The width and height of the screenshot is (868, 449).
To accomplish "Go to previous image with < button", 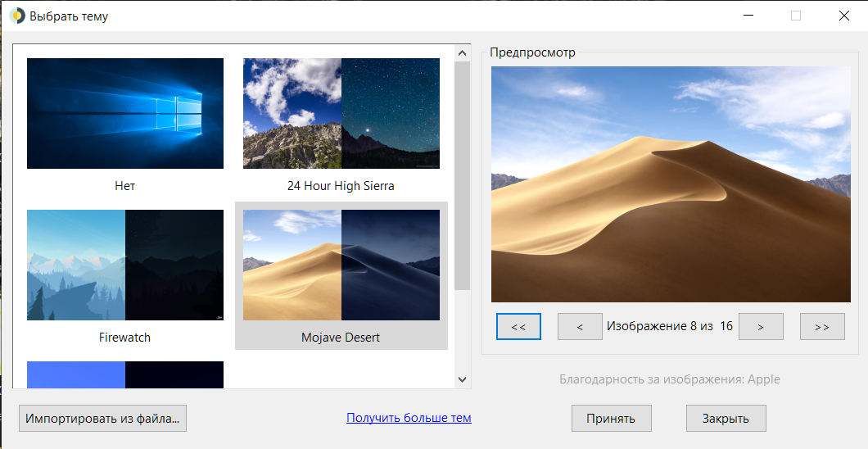I will (580, 326).
